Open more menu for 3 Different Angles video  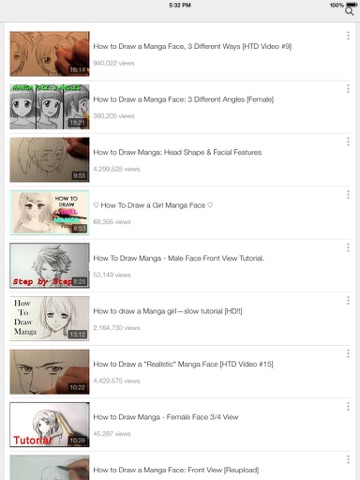tap(348, 89)
